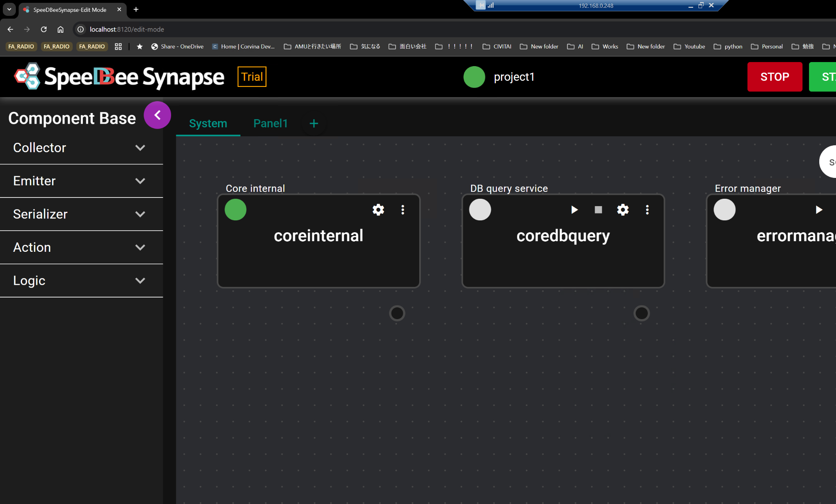Click the SpeeDBee Synapse logo

point(119,77)
